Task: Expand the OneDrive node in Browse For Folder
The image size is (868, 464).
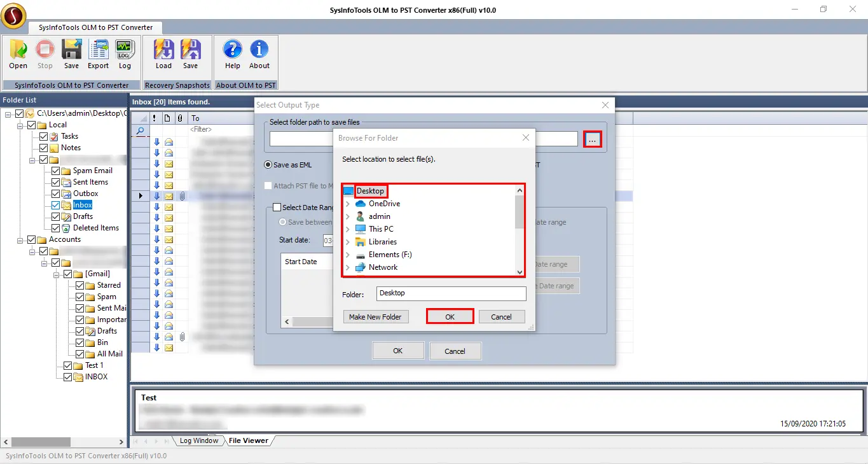Action: coord(348,204)
